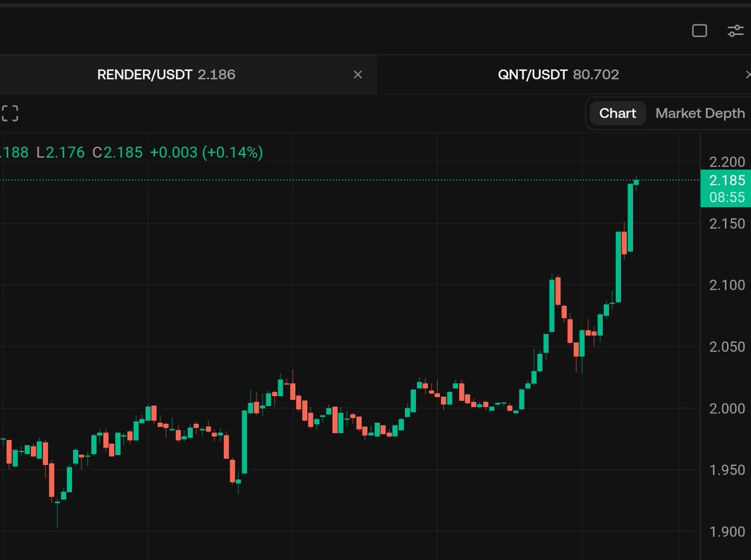Toggle fullscreen chart icon
Screen dimensions: 751x560
9,113
